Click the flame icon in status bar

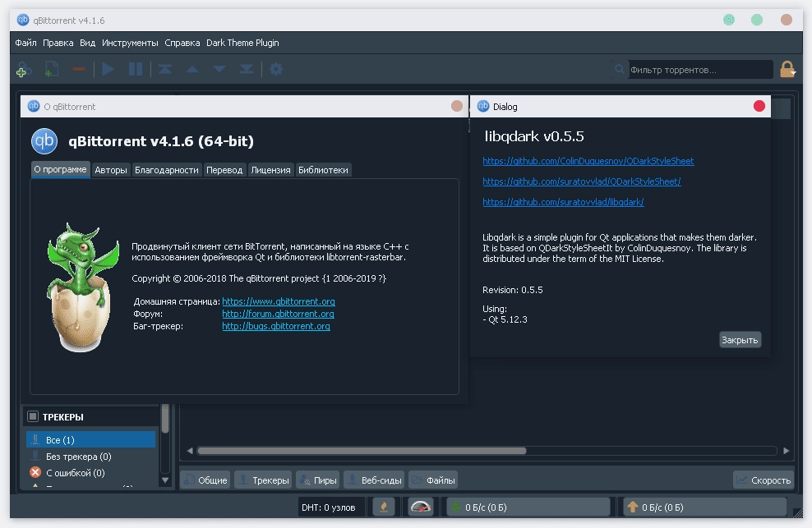[384, 507]
